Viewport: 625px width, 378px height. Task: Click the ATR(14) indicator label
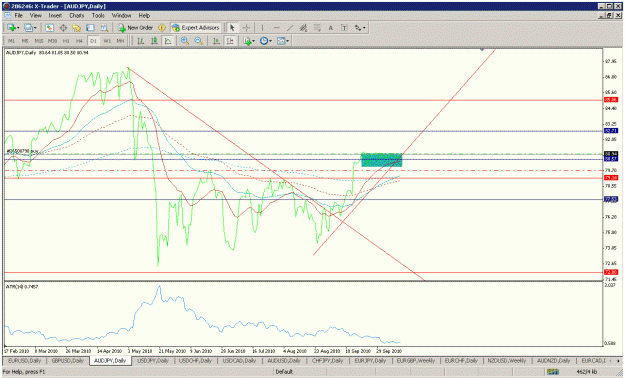coord(22,287)
